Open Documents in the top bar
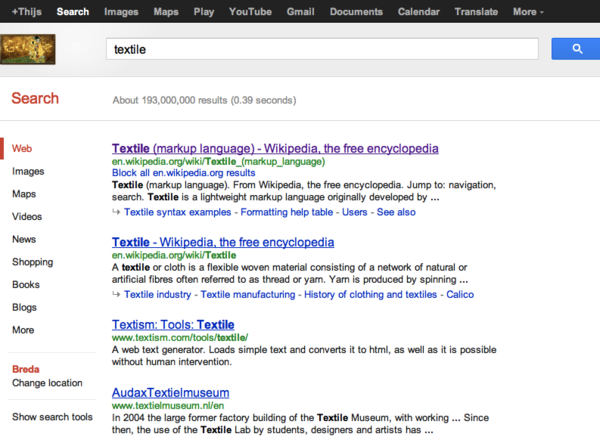 [x=356, y=12]
